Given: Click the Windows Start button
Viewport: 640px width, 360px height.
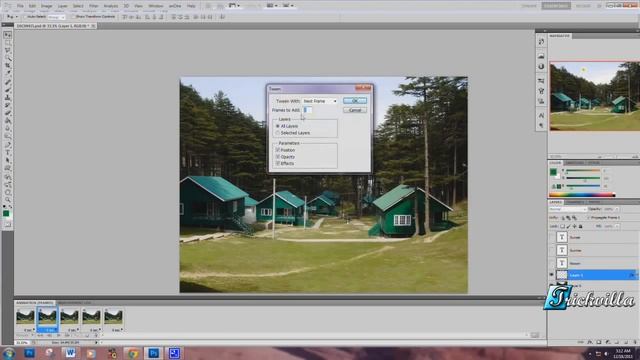Looking at the screenshot, I should (x=9, y=353).
